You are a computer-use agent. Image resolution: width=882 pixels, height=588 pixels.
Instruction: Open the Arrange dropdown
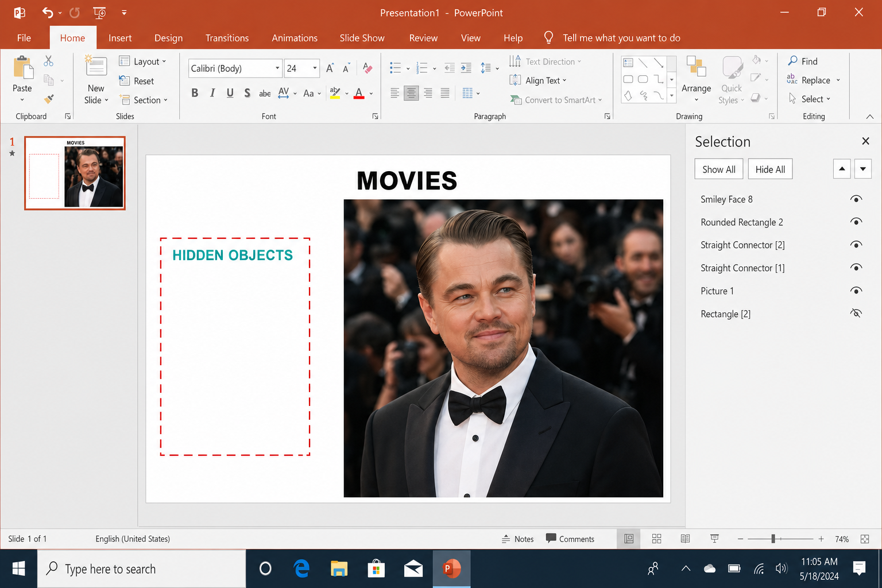[696, 80]
